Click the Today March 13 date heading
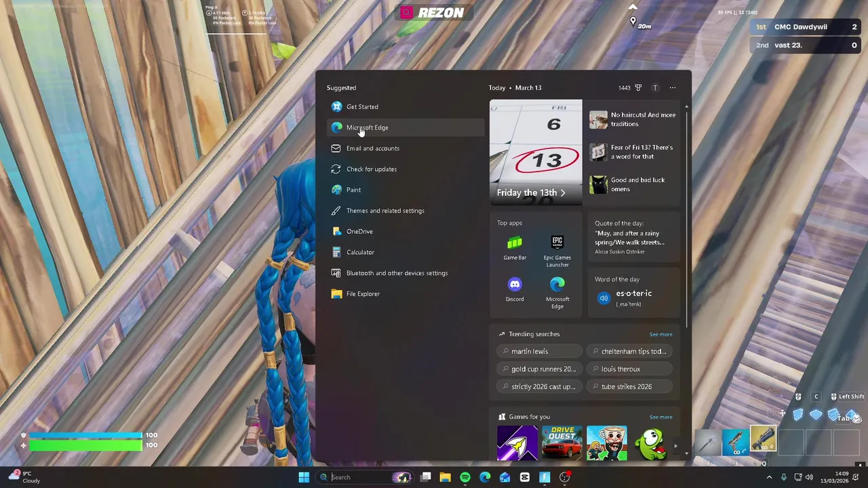 (x=515, y=87)
